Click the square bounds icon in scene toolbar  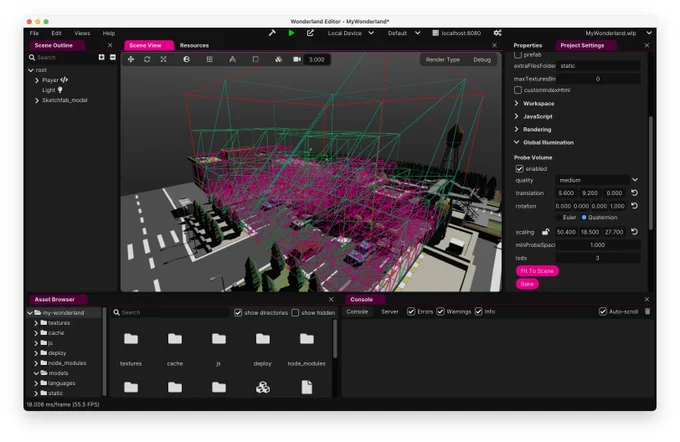pos(255,59)
